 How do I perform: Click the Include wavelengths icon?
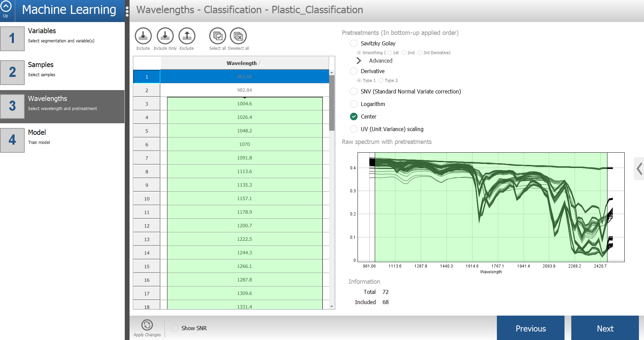point(143,36)
